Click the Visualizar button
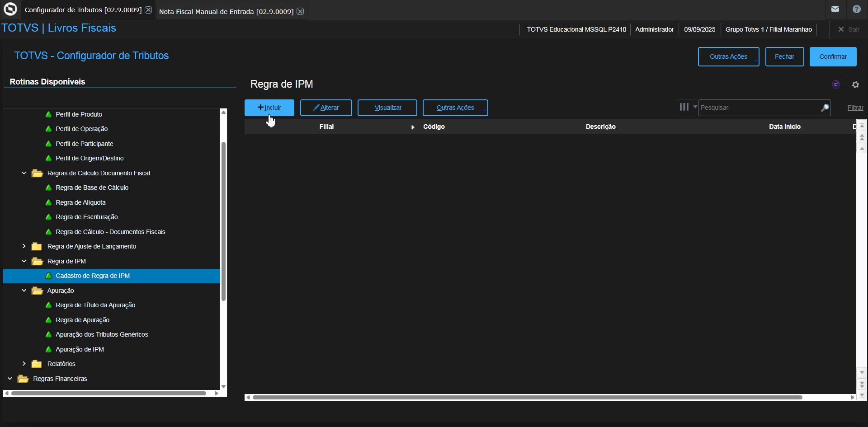This screenshot has width=868, height=427. click(x=387, y=108)
